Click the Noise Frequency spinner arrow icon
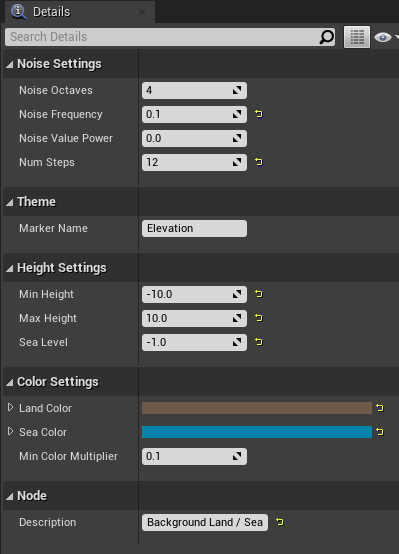Image resolution: width=399 pixels, height=554 pixels. (x=237, y=114)
